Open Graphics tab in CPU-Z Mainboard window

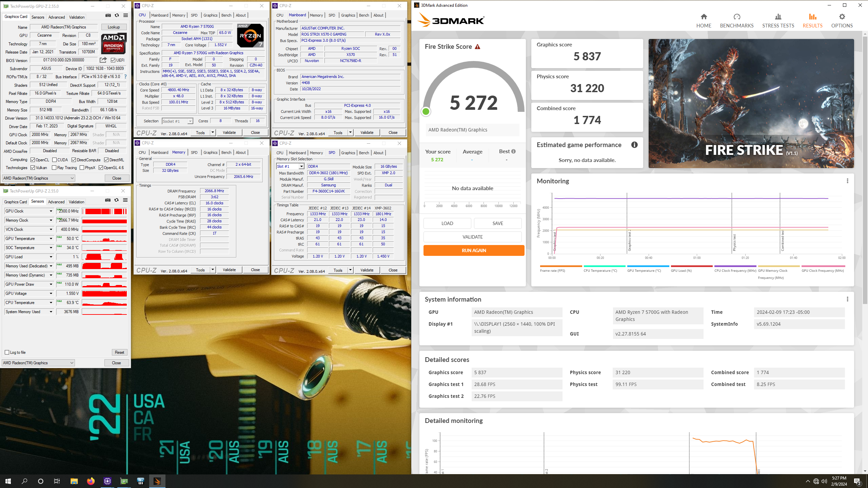click(x=348, y=15)
